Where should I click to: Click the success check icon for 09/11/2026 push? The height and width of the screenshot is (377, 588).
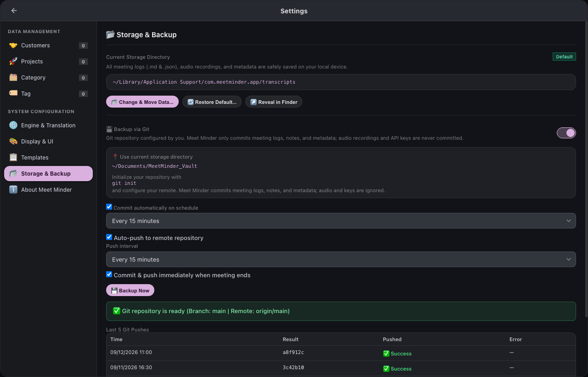[x=386, y=369]
